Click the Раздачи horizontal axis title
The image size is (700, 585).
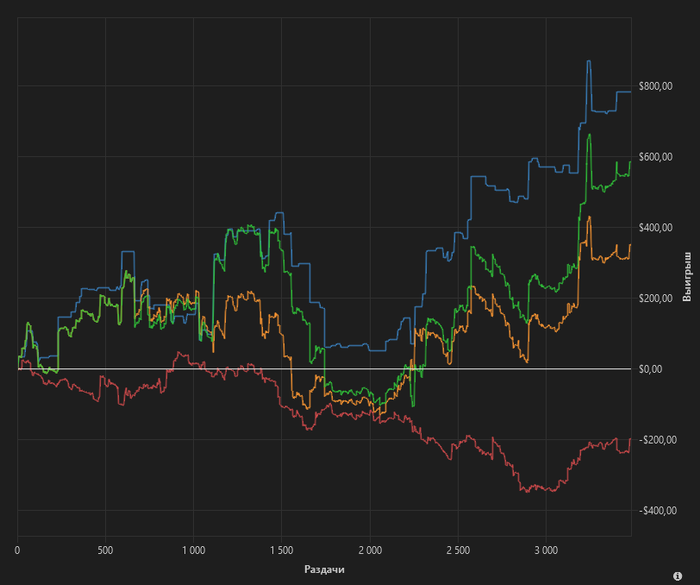[x=324, y=569]
